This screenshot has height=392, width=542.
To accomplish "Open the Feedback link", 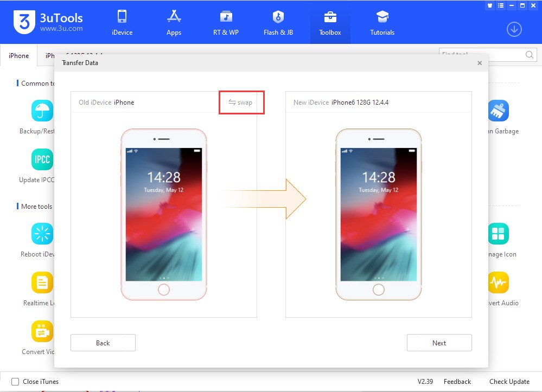I will point(457,381).
